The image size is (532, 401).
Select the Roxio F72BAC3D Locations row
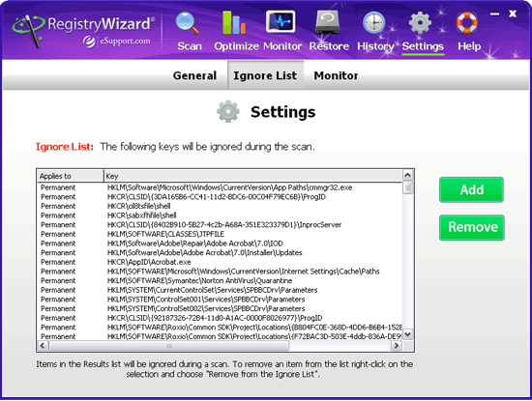[x=220, y=336]
